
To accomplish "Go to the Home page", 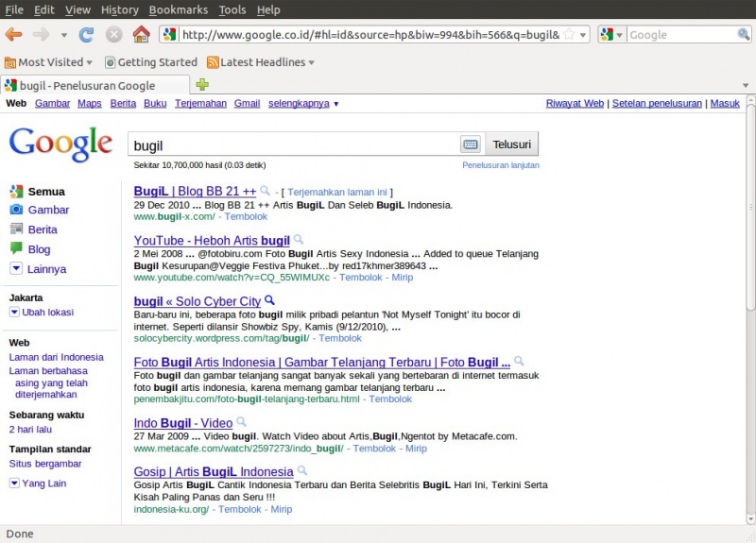I will click(141, 34).
